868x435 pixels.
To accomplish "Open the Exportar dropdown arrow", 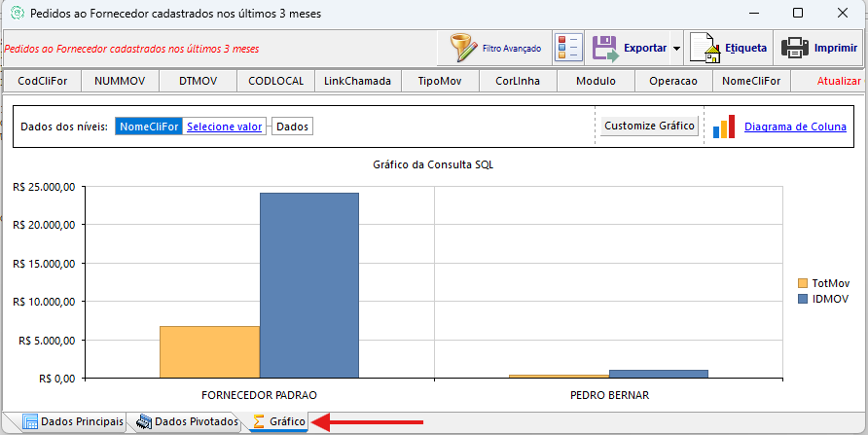I will 676,48.
